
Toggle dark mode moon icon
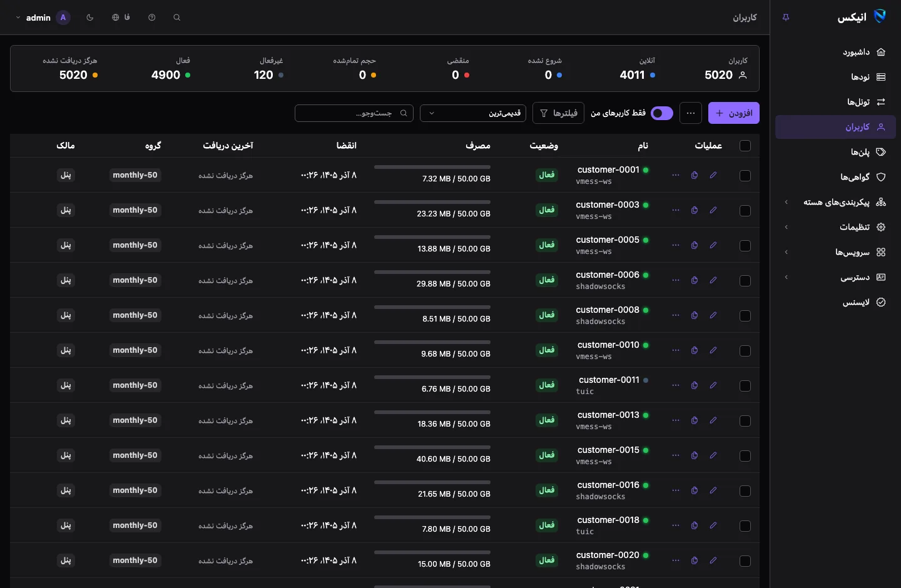(90, 18)
